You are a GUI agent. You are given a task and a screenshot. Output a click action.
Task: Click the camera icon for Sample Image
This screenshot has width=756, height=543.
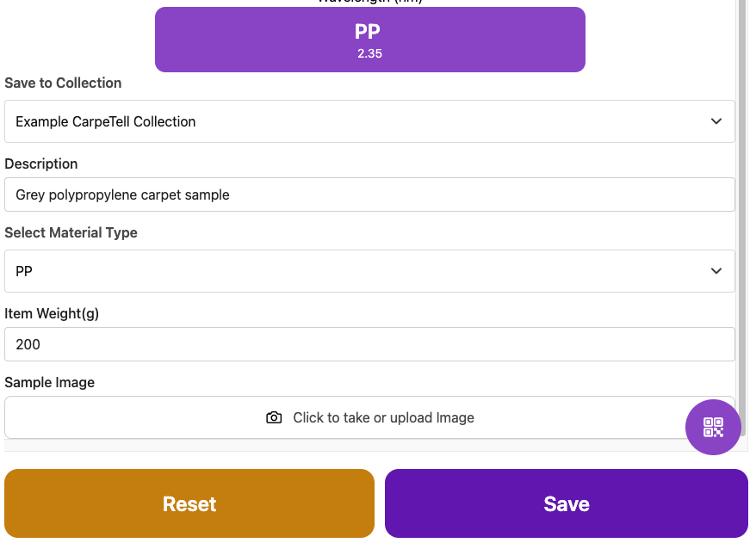(274, 417)
